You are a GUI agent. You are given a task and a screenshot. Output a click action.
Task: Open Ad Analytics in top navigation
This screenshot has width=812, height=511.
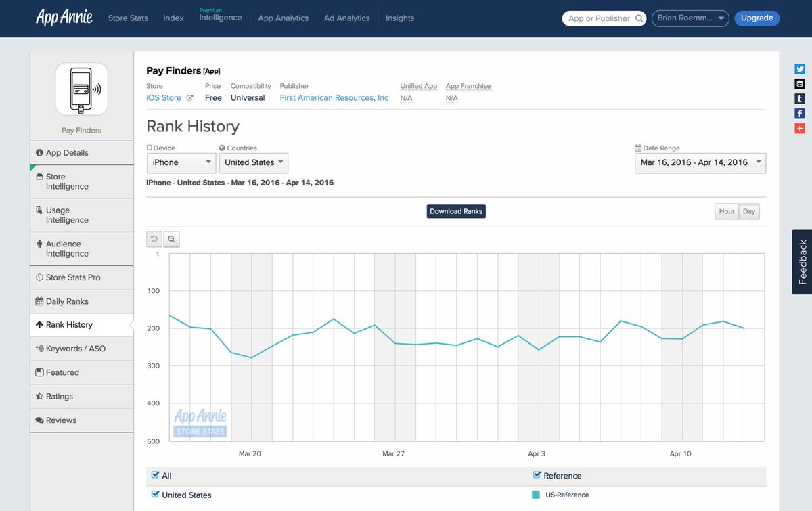click(x=346, y=18)
